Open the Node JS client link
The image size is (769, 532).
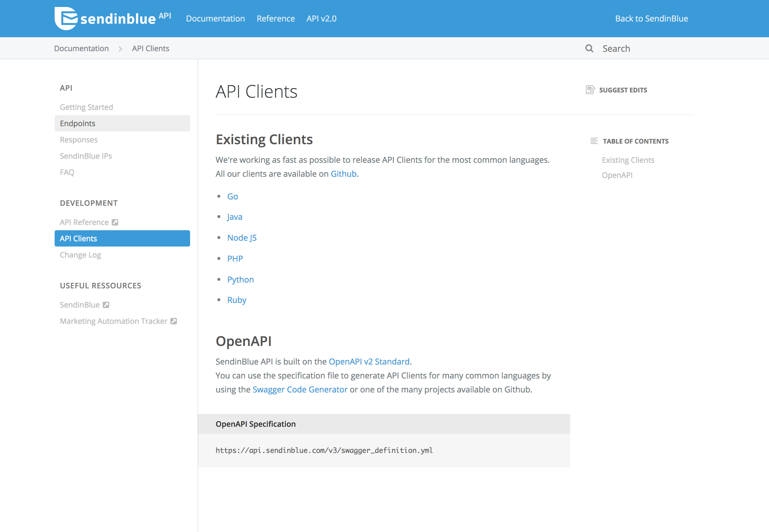[242, 238]
